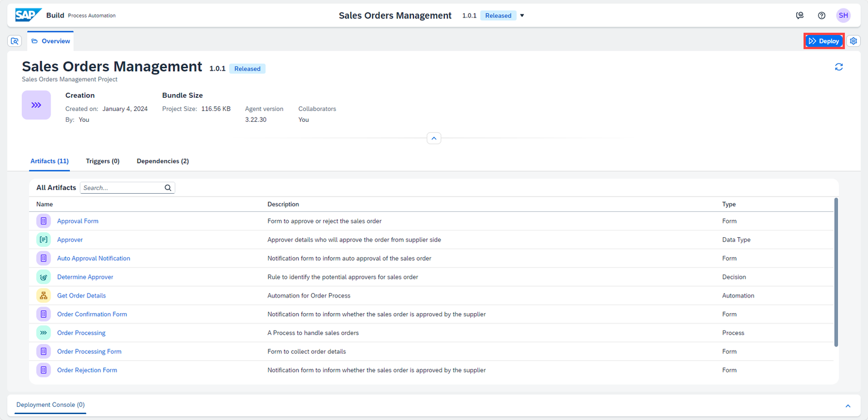Open the Approver artifact link

(x=70, y=240)
